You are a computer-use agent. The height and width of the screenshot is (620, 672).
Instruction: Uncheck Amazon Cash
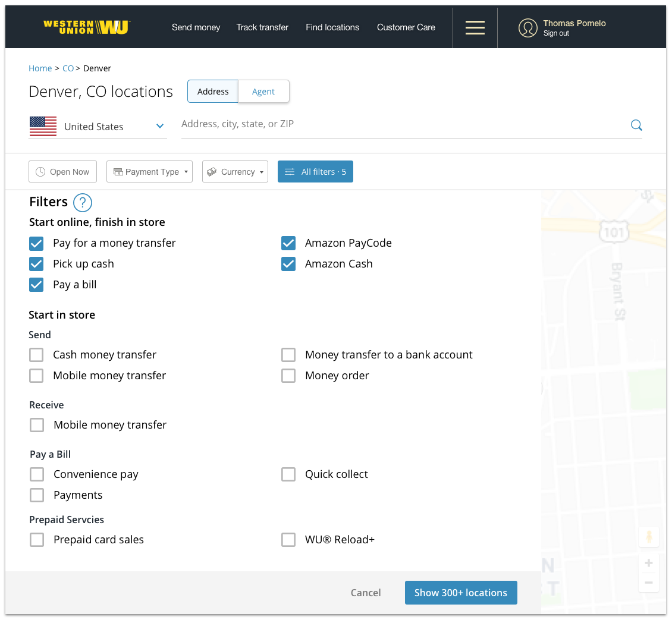[288, 264]
